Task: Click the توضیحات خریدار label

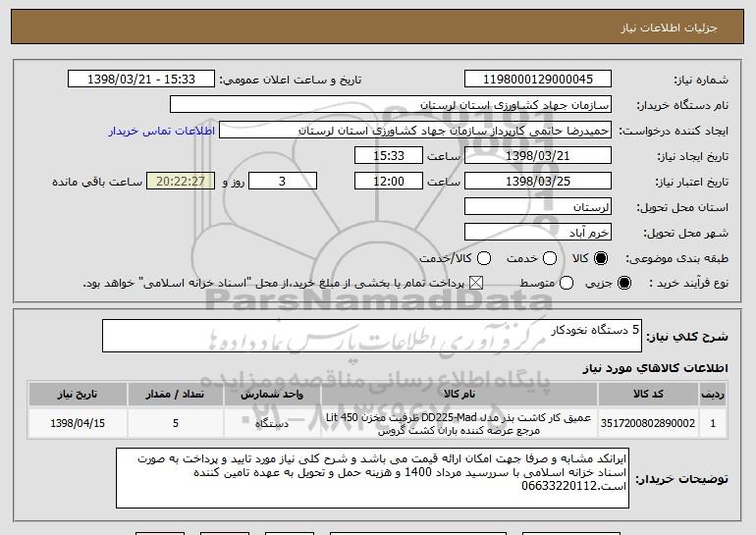Action: coord(681,479)
